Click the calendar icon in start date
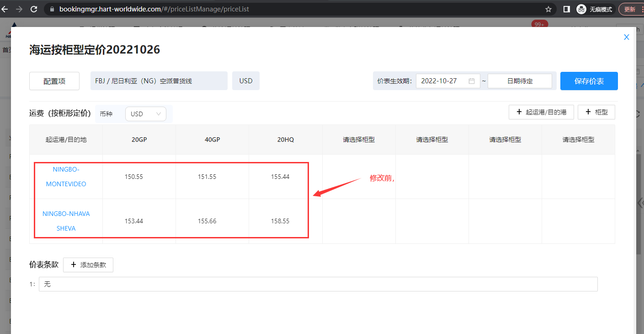Screen dimensions: 644x334 point(472,81)
